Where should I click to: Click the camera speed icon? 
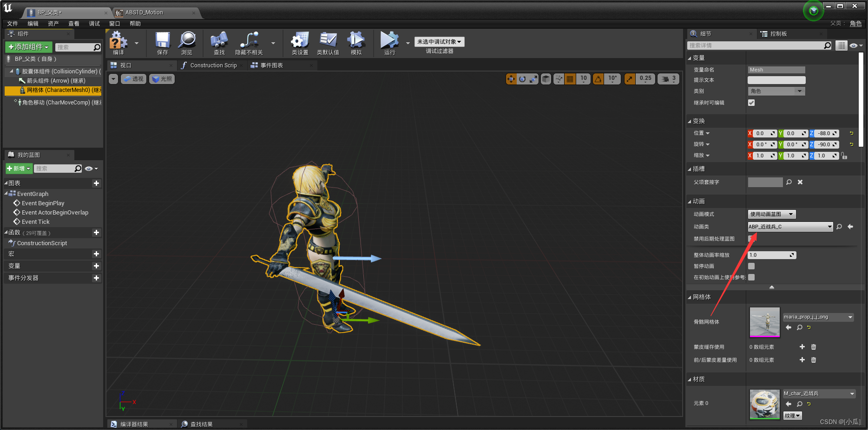click(x=669, y=79)
